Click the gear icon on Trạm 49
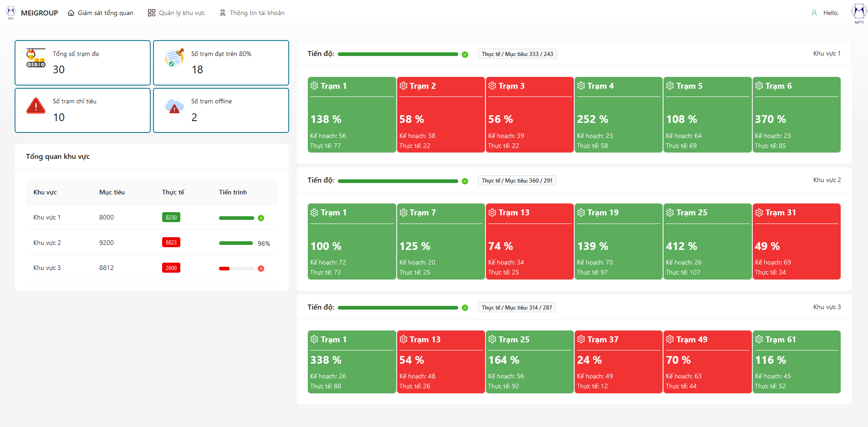Viewport: 868px width, 427px height. pyautogui.click(x=670, y=339)
